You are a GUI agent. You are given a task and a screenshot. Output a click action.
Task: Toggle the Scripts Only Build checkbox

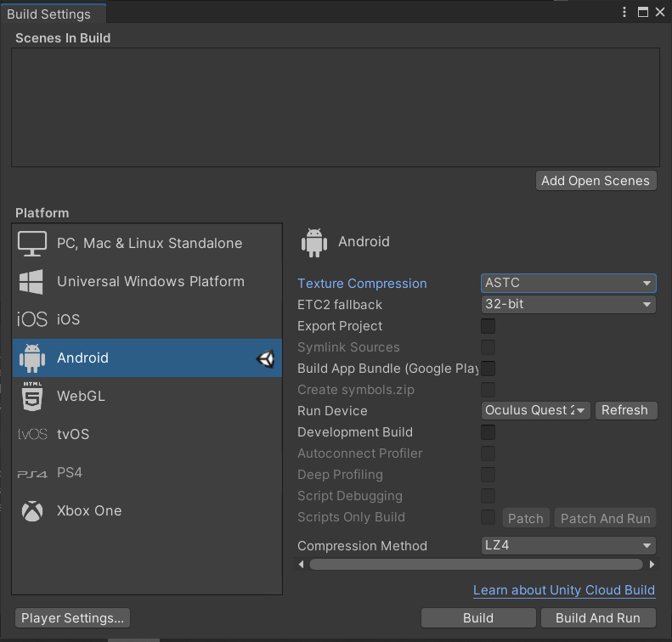488,517
